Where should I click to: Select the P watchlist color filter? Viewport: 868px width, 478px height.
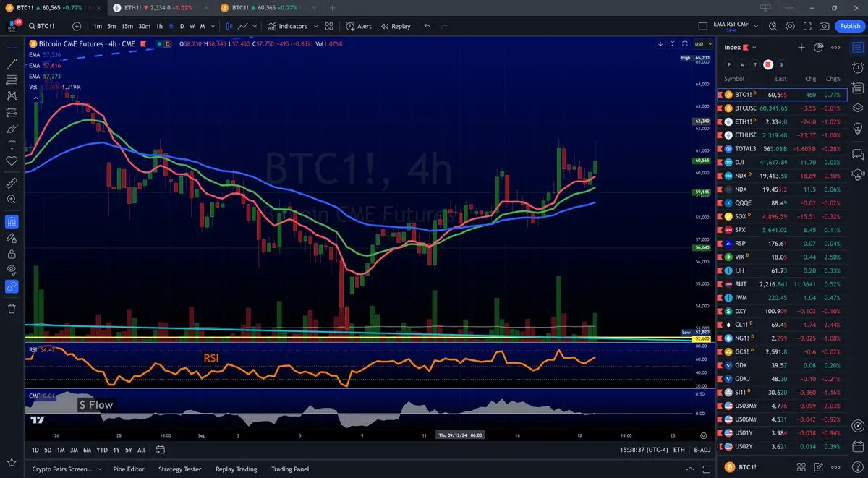coord(729,64)
